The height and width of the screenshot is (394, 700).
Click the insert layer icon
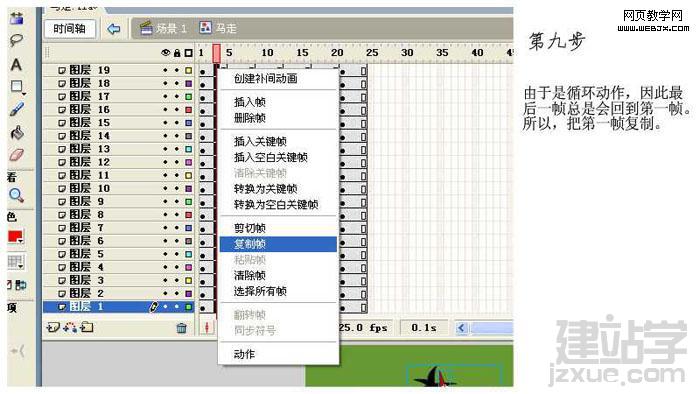(x=53, y=328)
